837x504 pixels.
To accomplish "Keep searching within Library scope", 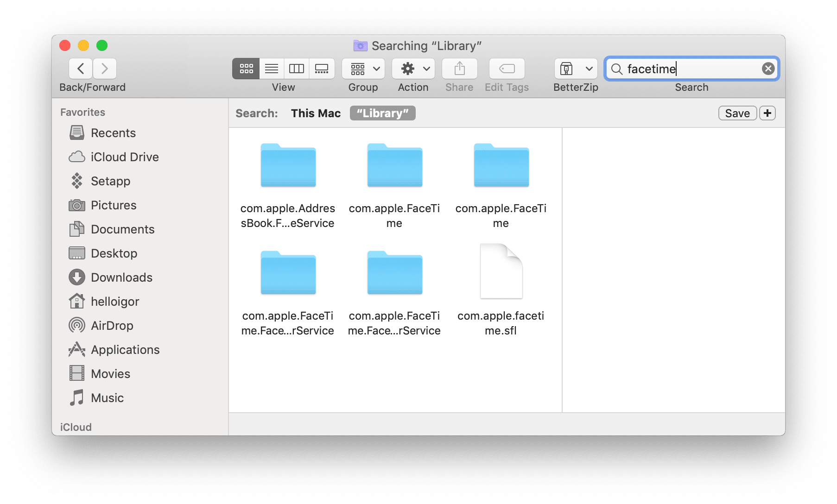I will click(x=382, y=113).
